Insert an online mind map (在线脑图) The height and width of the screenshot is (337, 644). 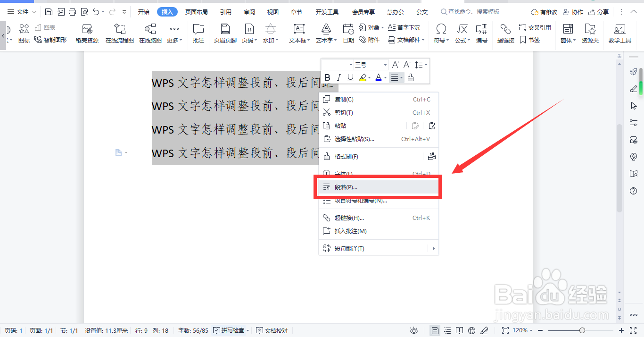tap(150, 34)
